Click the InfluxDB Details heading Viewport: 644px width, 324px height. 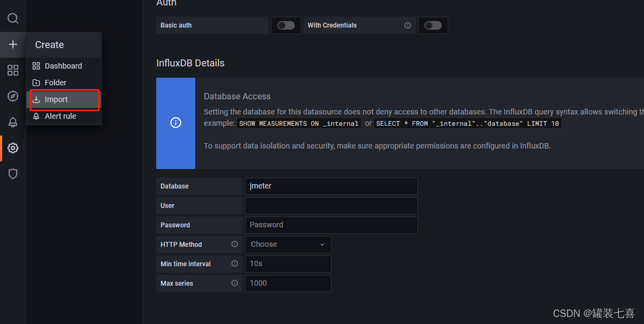(x=190, y=63)
